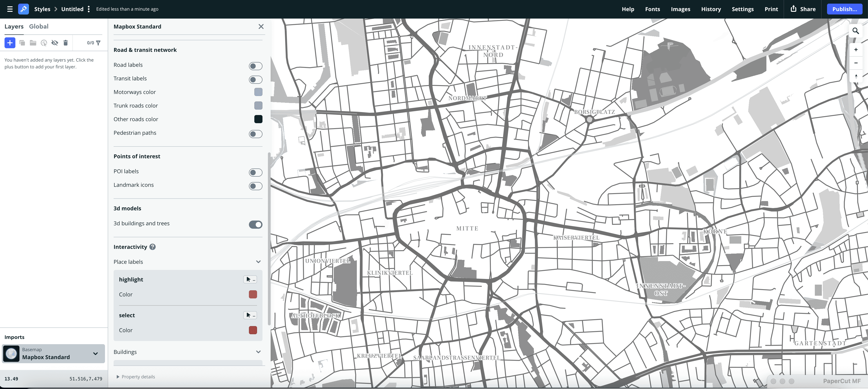This screenshot has width=868, height=389.
Task: Click the Publish button
Action: pyautogui.click(x=844, y=9)
